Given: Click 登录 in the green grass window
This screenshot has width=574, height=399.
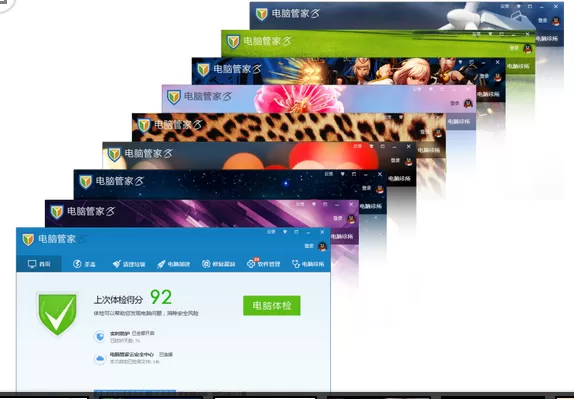Looking at the screenshot, I should (x=514, y=48).
